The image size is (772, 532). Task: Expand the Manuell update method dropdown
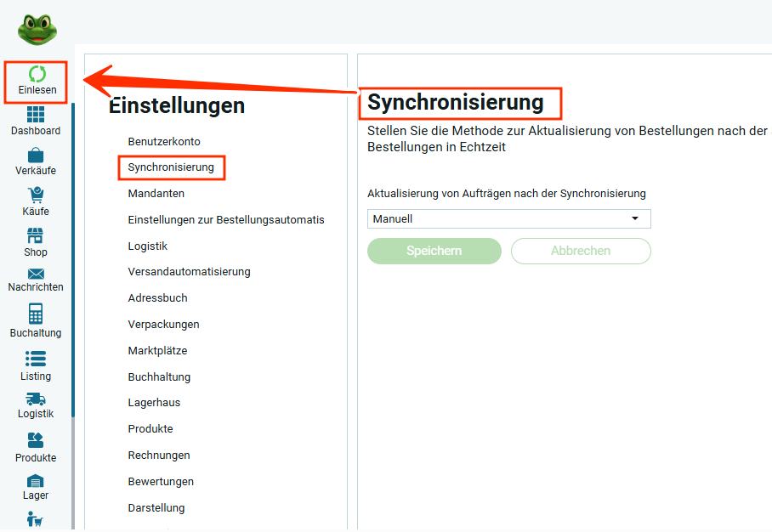(509, 218)
